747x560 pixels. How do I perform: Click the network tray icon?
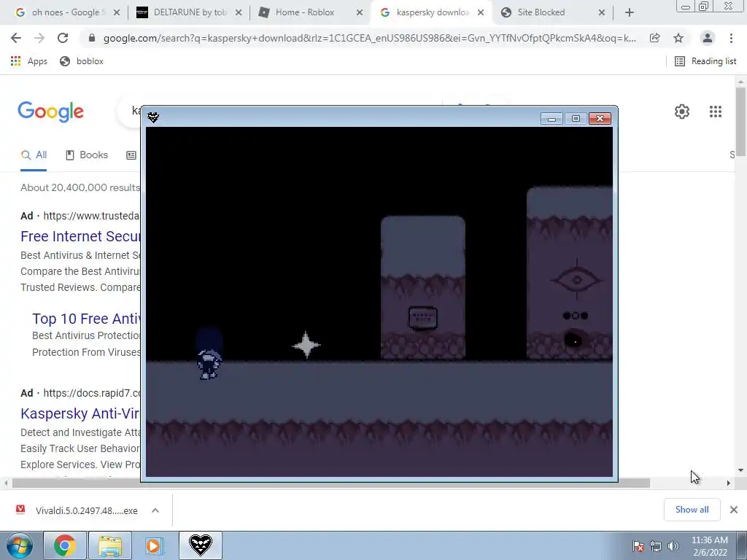656,546
